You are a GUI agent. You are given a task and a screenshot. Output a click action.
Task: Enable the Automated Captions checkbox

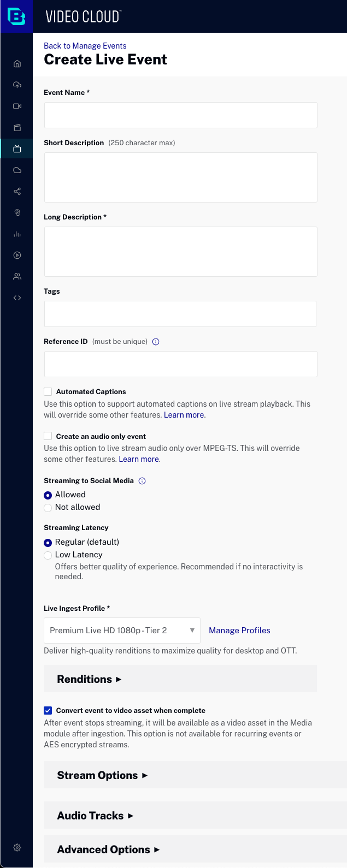(48, 391)
